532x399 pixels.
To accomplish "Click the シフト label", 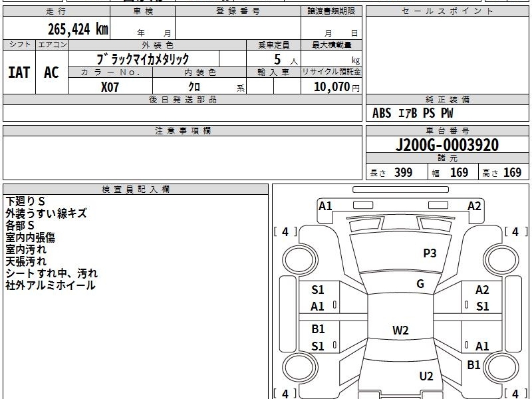I will click(19, 45).
